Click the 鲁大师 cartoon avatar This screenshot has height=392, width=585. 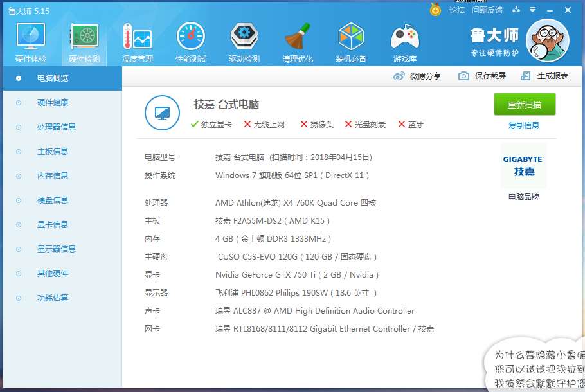(548, 40)
